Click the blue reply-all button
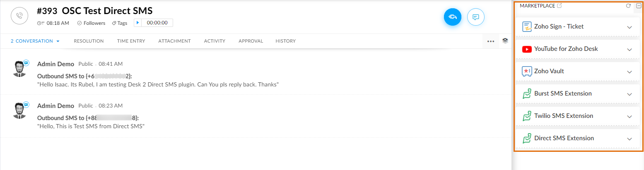 tap(453, 17)
